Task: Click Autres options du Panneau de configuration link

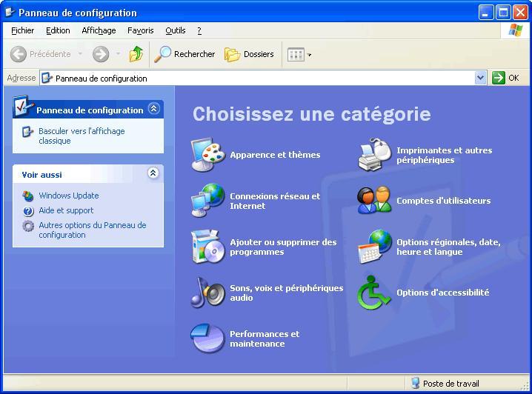Action: (x=93, y=230)
